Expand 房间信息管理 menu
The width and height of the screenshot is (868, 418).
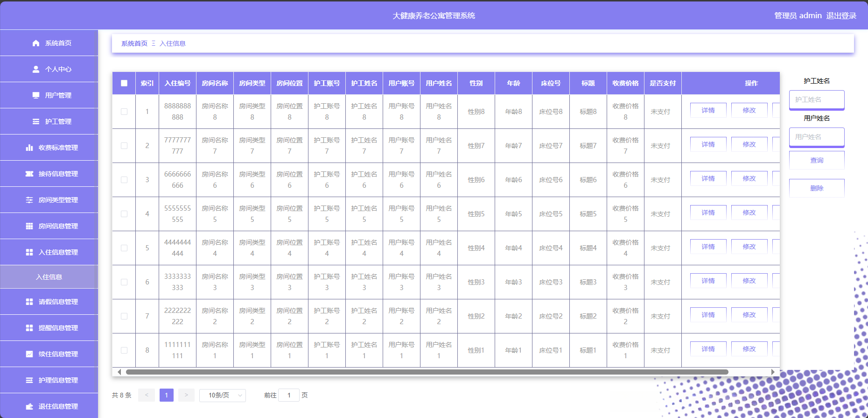click(49, 226)
